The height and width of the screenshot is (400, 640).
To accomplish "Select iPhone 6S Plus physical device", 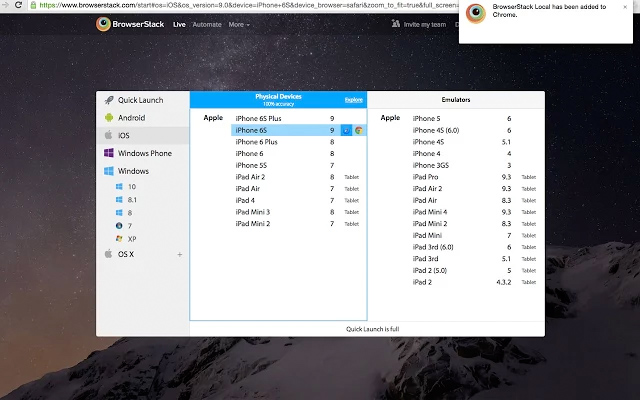I will (258, 118).
